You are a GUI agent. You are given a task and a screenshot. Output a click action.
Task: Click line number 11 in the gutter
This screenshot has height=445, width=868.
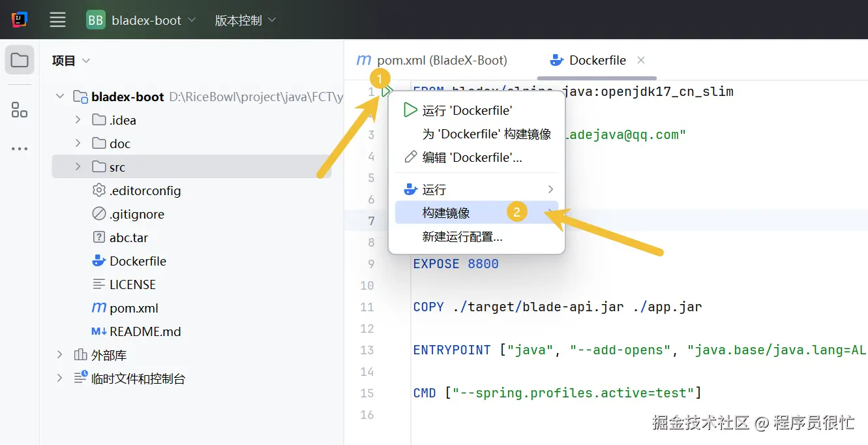(367, 307)
